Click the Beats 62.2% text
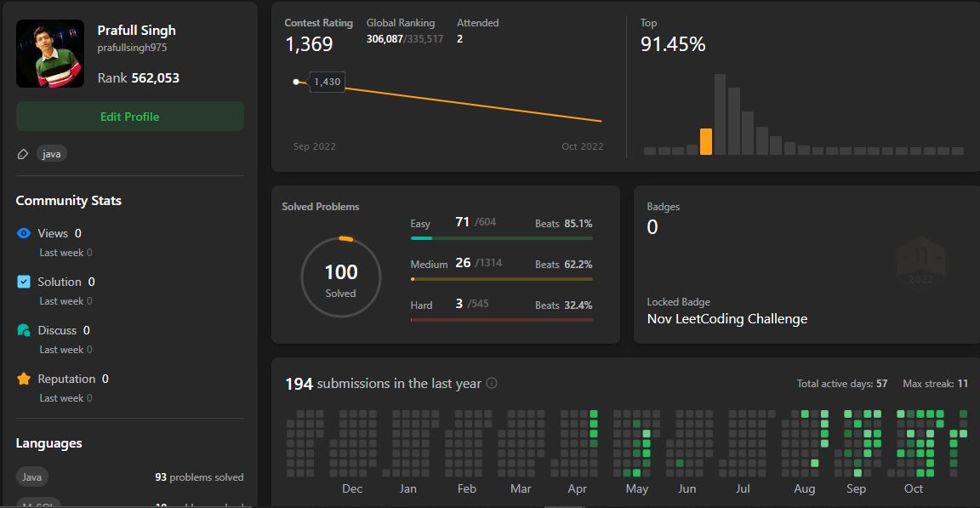Screen dimensions: 980x508 (x=564, y=265)
